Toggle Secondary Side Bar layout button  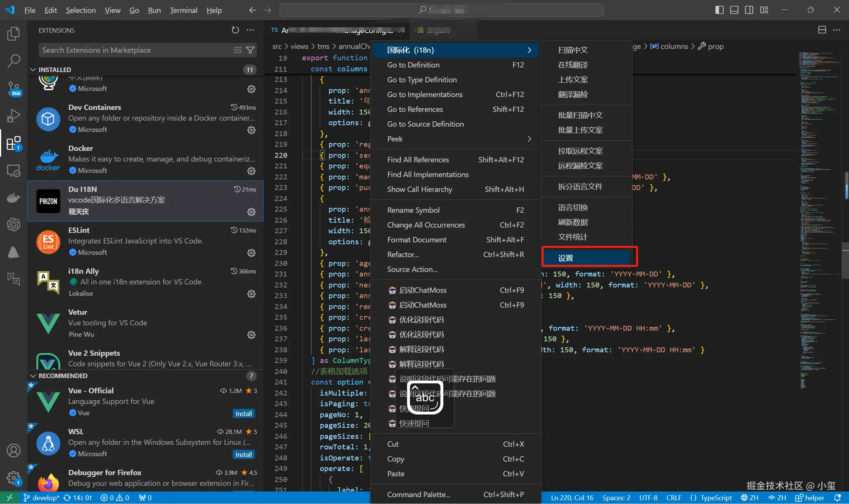point(749,10)
